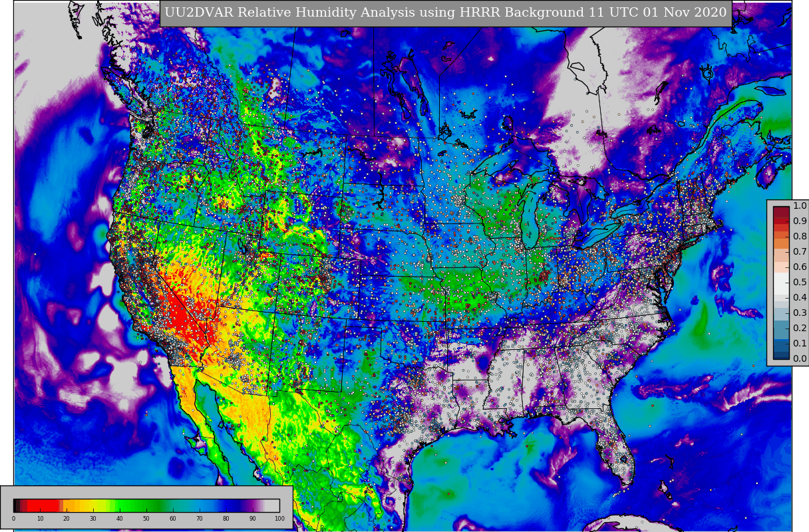Screen dimensions: 809x532
Task: Click the "10" tick on humidity colorbar
Action: click(40, 519)
